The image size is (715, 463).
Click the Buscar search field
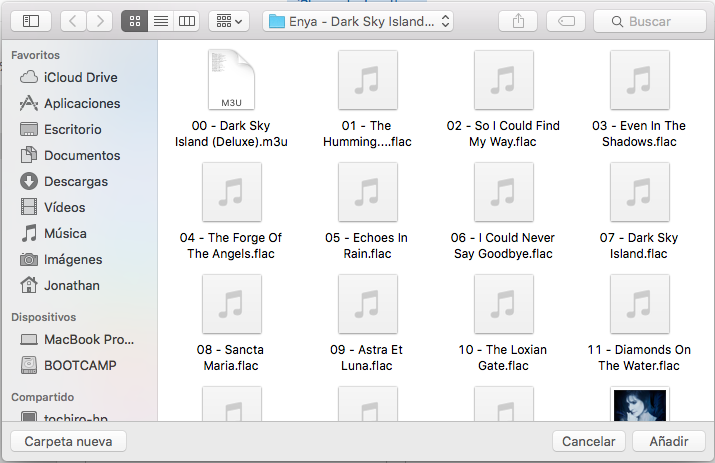649,21
